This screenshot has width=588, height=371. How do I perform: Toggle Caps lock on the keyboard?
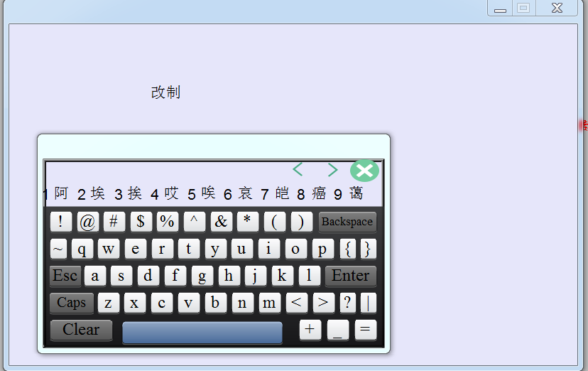coord(71,303)
